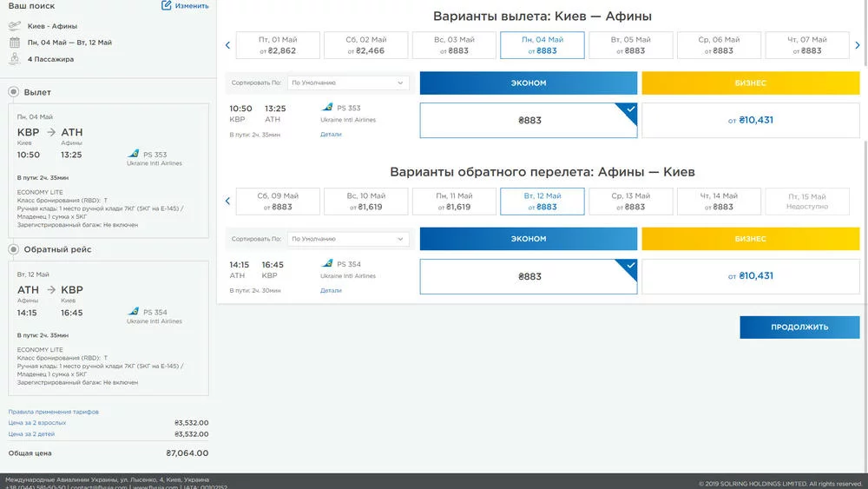Click the ПРОДОЛЖИТЬ button

point(799,327)
